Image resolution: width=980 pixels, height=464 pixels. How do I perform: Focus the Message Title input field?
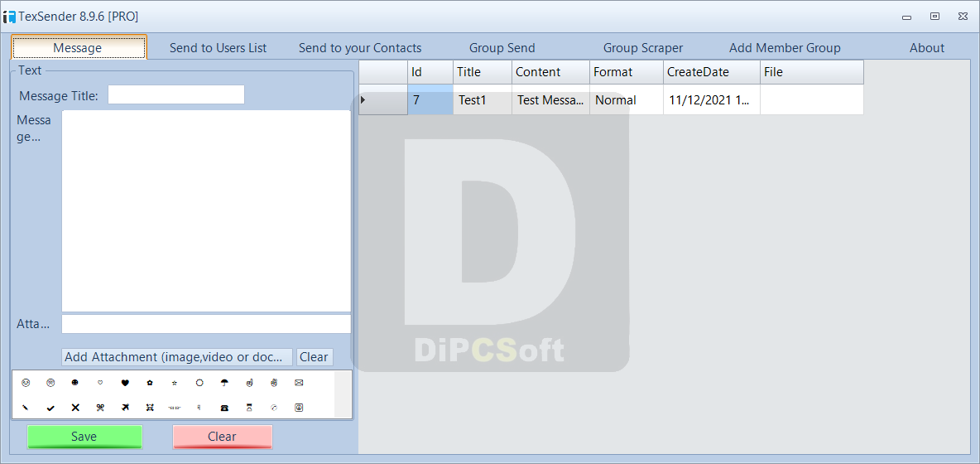(176, 95)
